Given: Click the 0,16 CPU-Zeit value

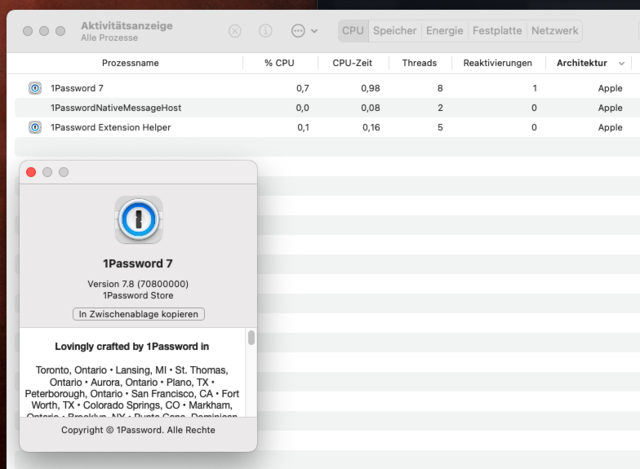Looking at the screenshot, I should 371,127.
